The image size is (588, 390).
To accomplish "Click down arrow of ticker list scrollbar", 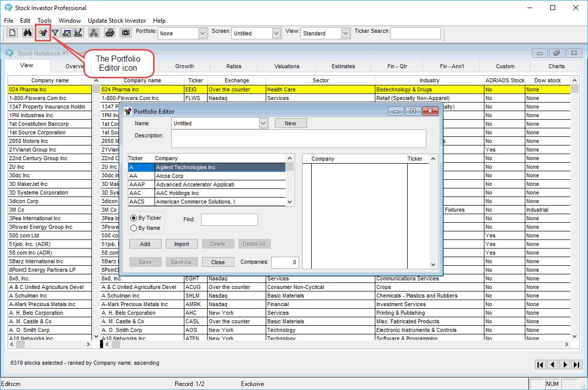I will [289, 202].
